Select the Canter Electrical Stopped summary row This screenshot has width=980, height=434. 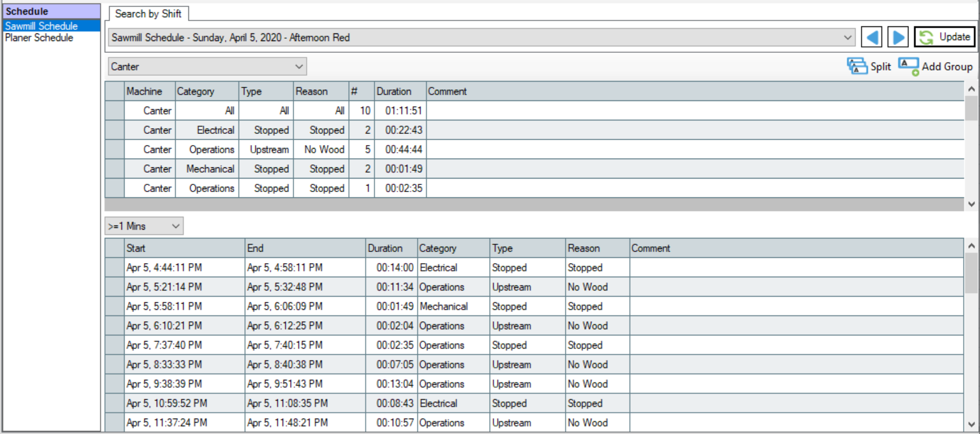pos(114,130)
